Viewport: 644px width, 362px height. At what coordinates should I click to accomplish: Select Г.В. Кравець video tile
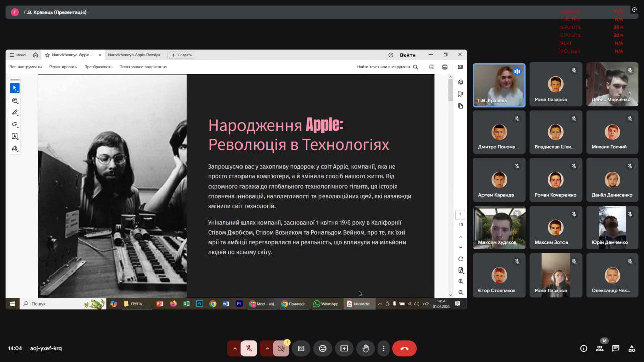coord(499,85)
